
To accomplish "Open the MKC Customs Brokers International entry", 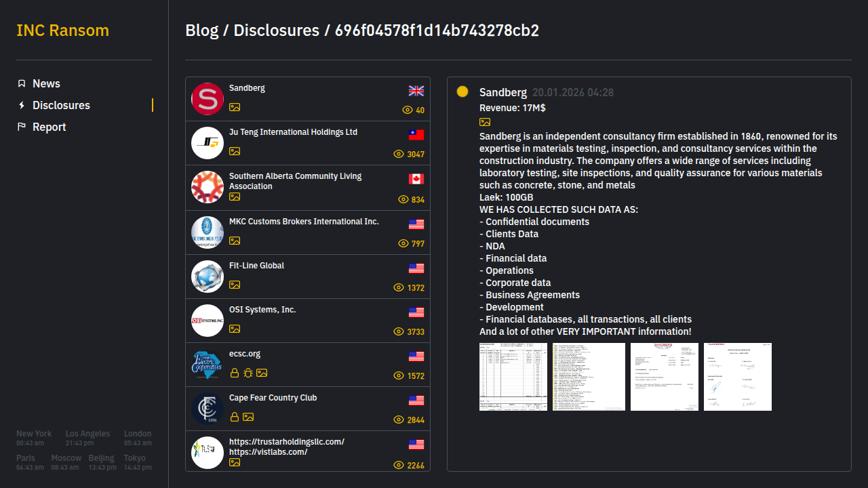I will pyautogui.click(x=304, y=222).
